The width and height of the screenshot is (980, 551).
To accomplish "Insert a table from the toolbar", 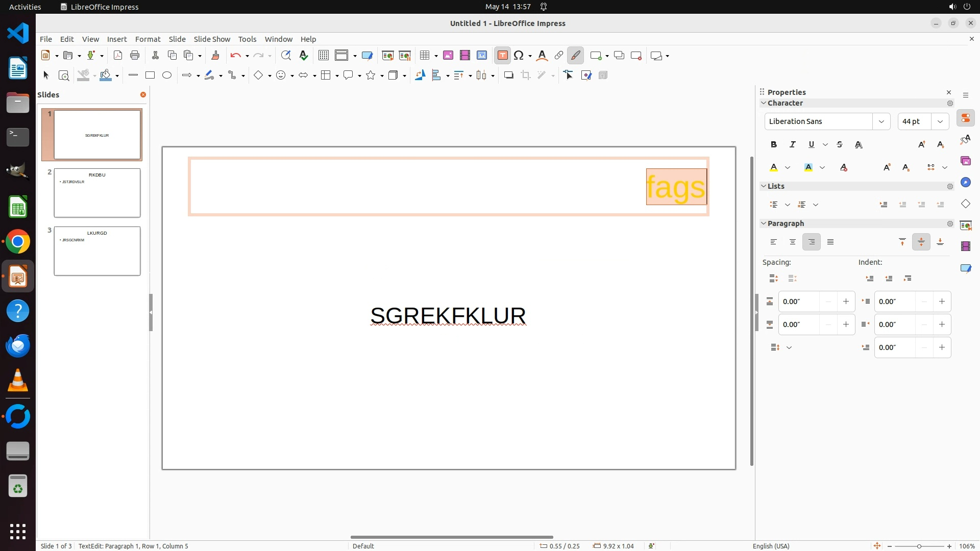I will 424,56.
